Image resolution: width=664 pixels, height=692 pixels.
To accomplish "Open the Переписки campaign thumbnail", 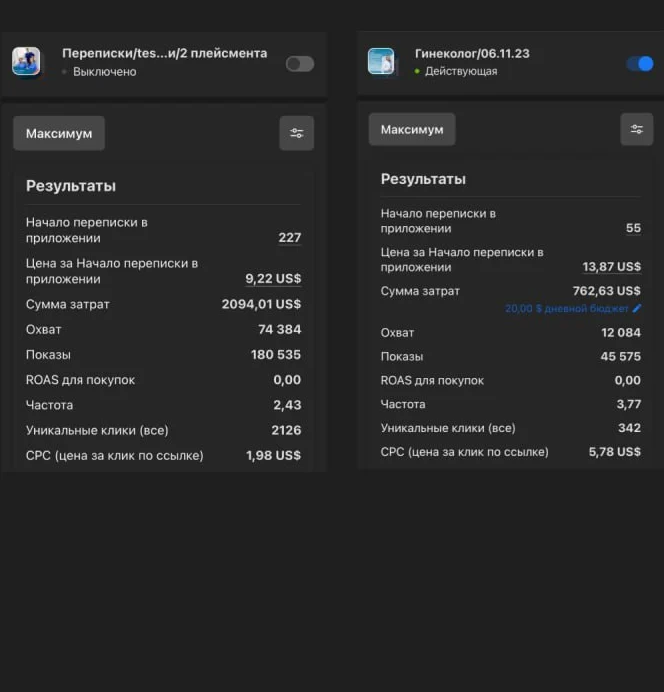I will click(26, 61).
